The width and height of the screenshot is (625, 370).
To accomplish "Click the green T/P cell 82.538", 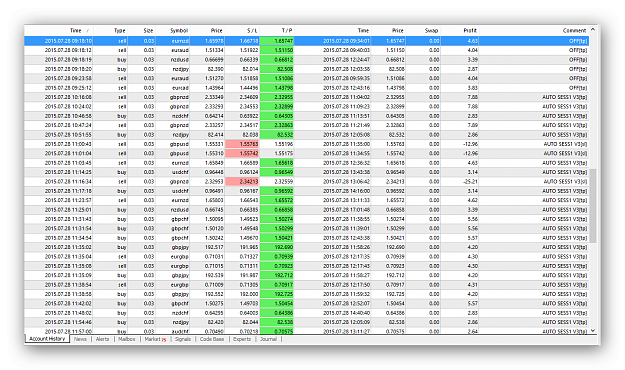I will click(277, 322).
